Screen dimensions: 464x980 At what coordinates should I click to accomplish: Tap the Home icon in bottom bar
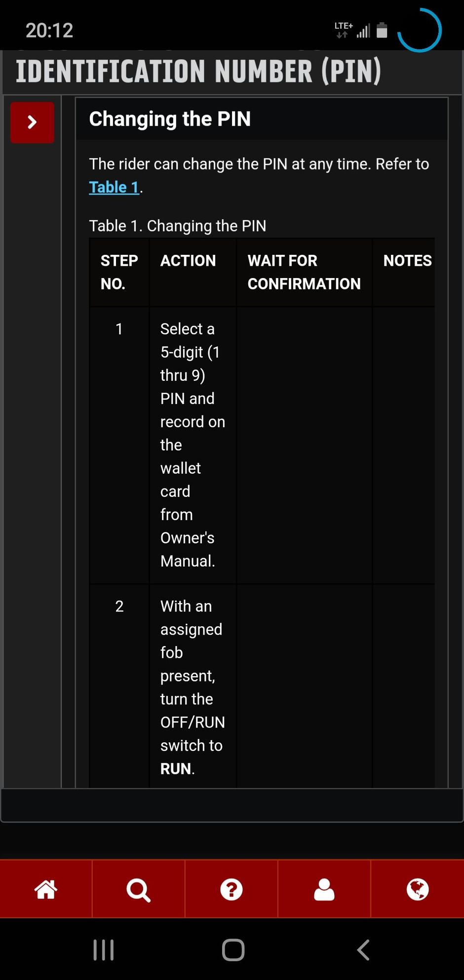46,889
